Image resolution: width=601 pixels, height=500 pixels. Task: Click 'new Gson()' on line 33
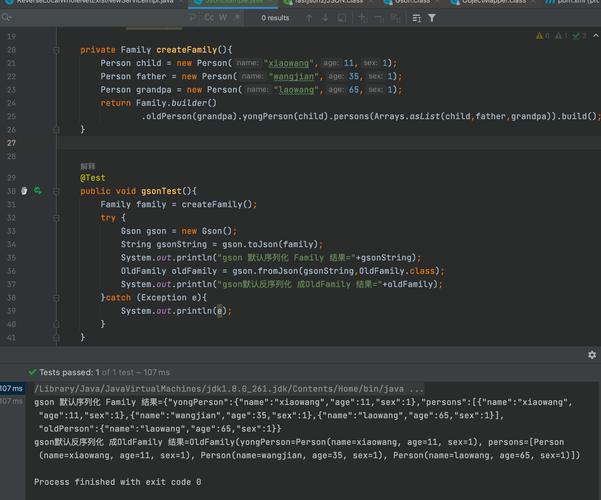click(x=207, y=231)
